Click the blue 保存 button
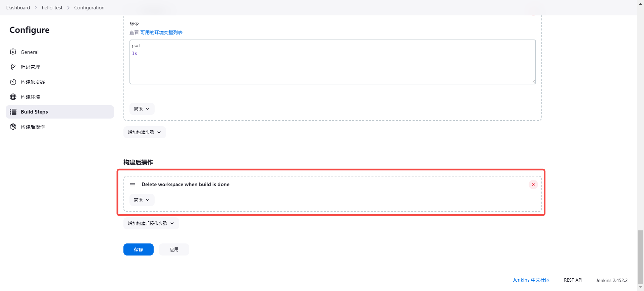 (138, 249)
